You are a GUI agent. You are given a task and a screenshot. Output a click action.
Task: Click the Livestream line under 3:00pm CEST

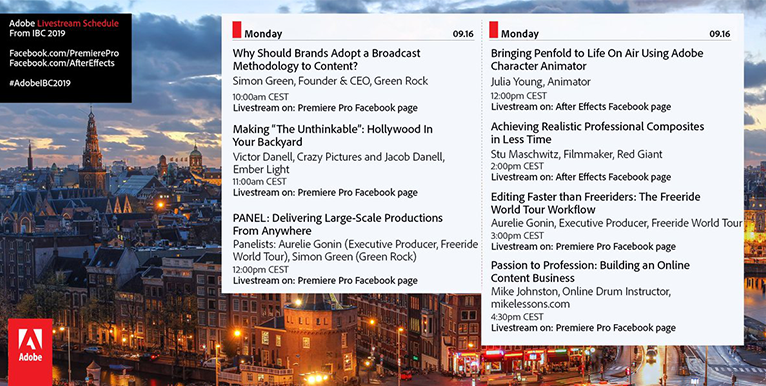coord(583,246)
